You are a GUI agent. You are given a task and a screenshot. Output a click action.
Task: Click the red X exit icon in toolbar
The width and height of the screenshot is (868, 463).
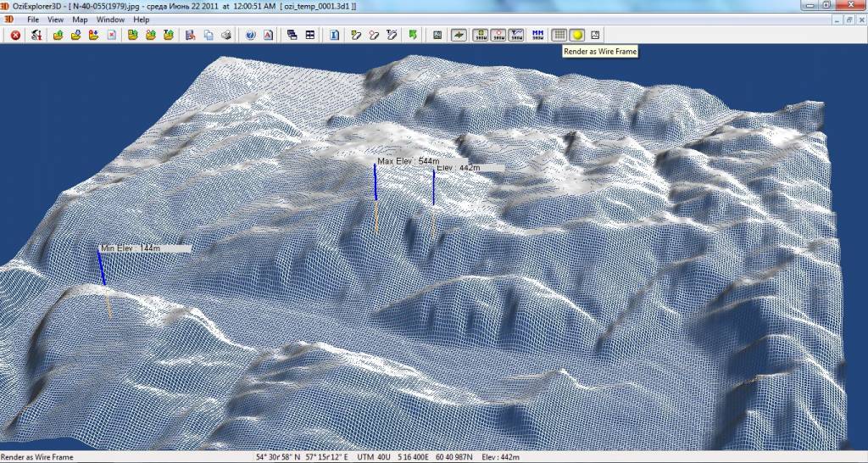click(15, 35)
